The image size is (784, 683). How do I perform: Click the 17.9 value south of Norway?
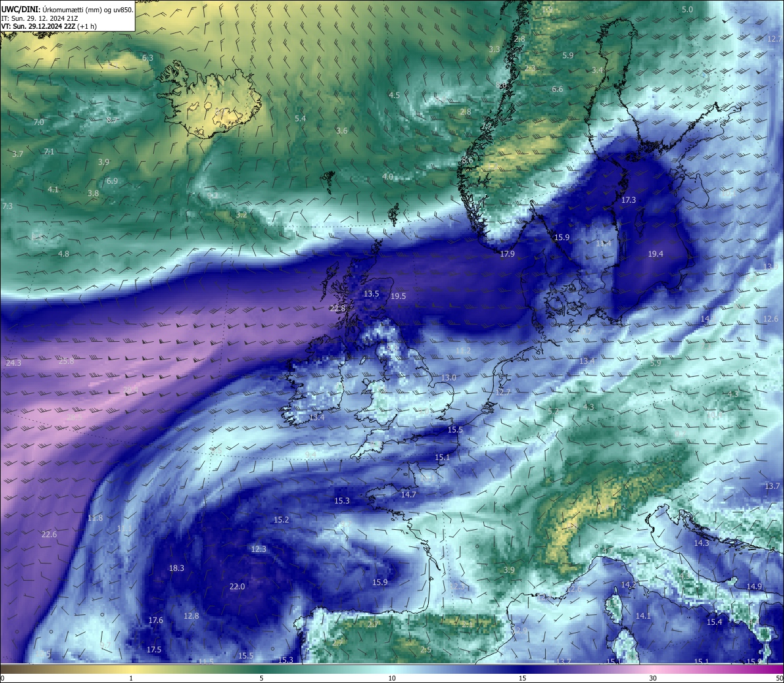click(x=507, y=254)
